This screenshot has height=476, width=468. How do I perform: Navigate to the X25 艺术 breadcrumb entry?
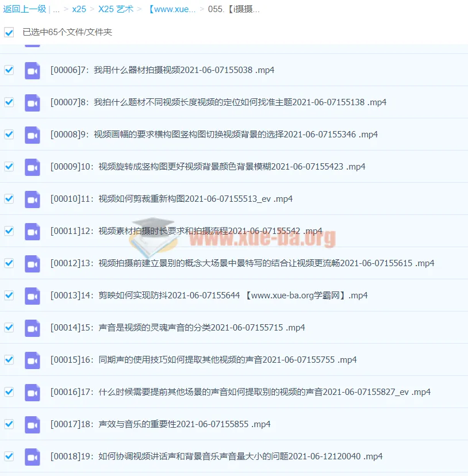[116, 9]
